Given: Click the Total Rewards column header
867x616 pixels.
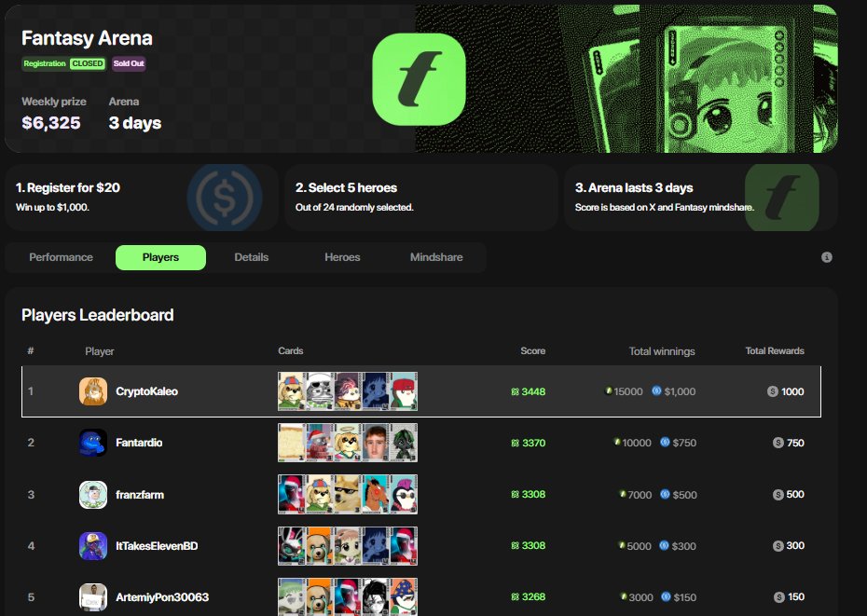Looking at the screenshot, I should coord(775,350).
